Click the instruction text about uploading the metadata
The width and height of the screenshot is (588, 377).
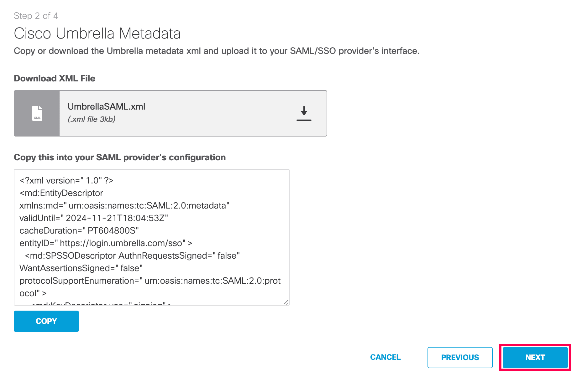pos(217,51)
